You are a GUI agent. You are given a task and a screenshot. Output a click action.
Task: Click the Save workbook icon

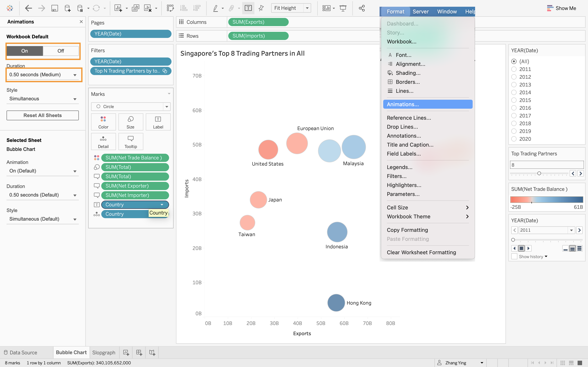tap(55, 8)
